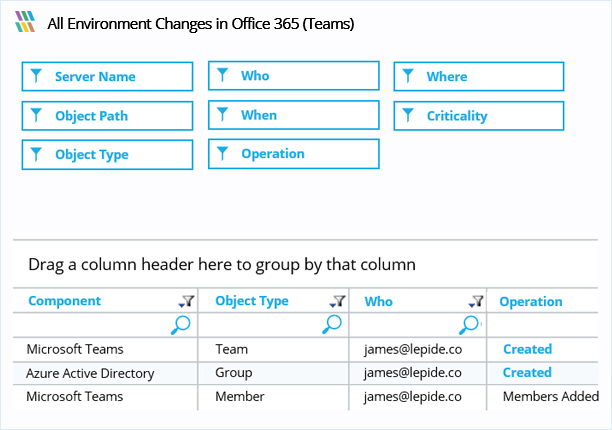Open the Created link in Team row
Screen dimensions: 612x430
coord(527,349)
